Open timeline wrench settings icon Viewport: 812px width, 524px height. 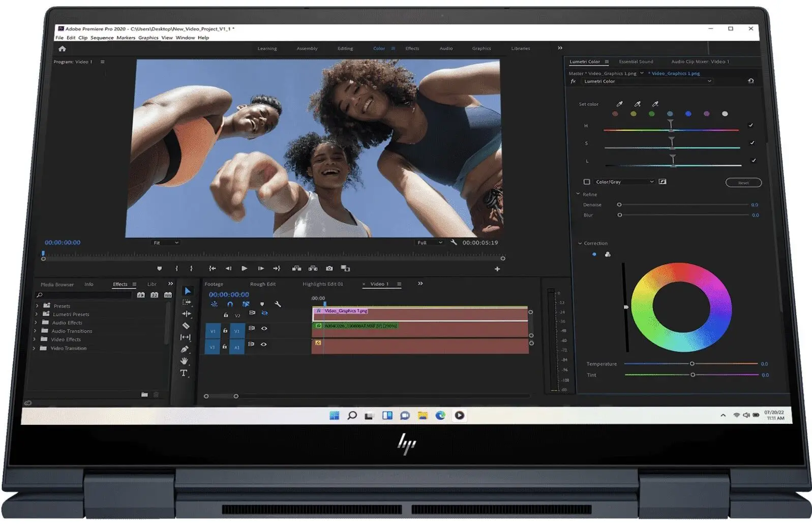pyautogui.click(x=278, y=304)
